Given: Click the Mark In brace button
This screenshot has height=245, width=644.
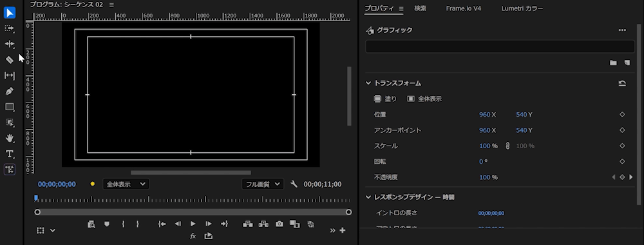Looking at the screenshot, I should click(x=123, y=224).
